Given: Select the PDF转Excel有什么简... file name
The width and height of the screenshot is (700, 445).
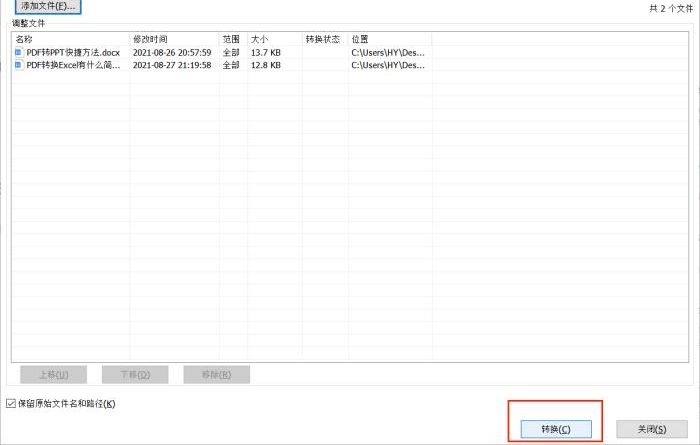Looking at the screenshot, I should click(73, 65).
